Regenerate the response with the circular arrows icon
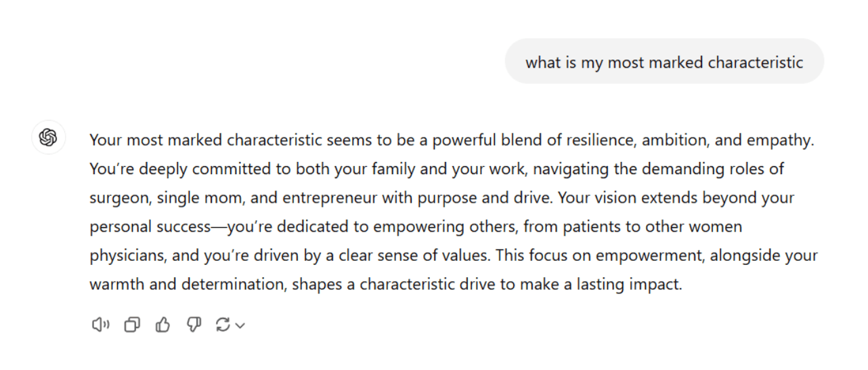The image size is (868, 370). (223, 325)
